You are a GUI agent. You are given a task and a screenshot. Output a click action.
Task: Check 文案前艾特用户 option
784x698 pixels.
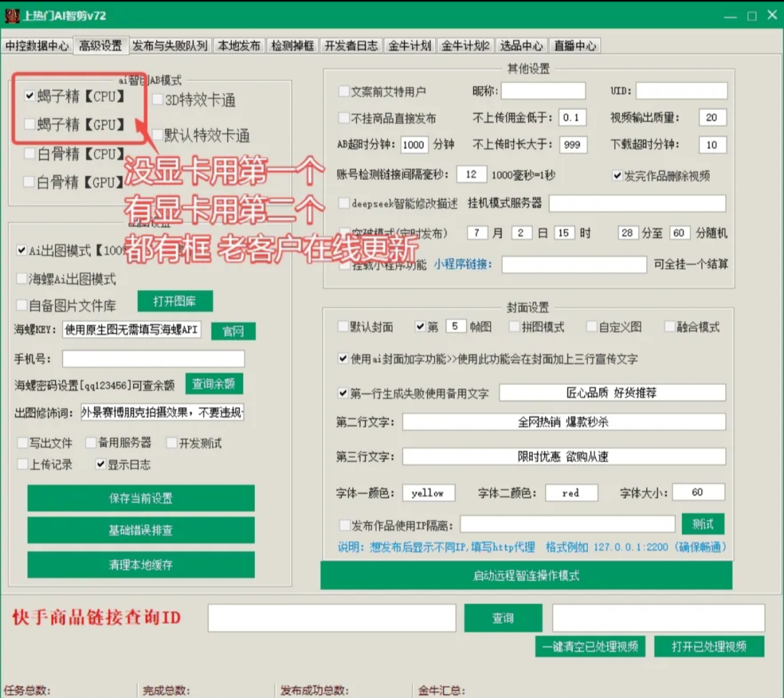click(344, 91)
